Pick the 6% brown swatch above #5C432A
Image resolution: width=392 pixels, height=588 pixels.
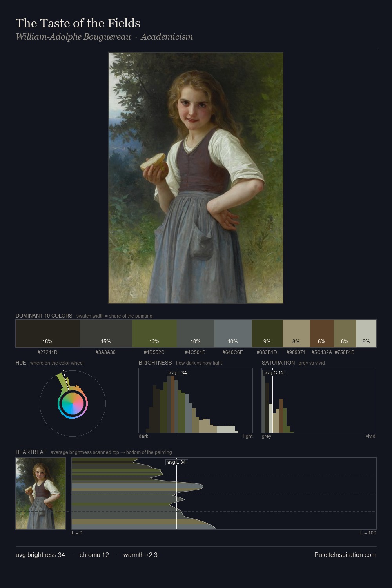tap(322, 334)
